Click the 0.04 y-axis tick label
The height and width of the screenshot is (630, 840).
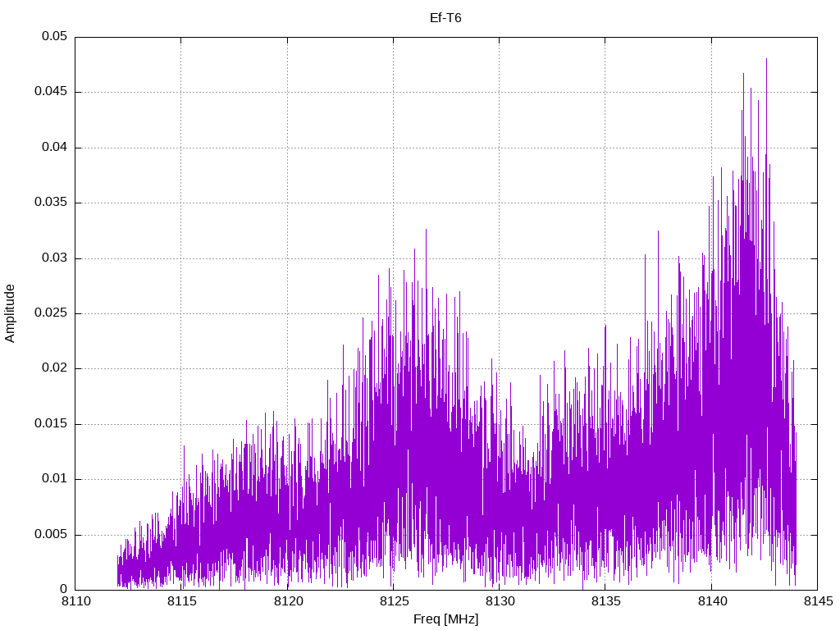[55, 148]
